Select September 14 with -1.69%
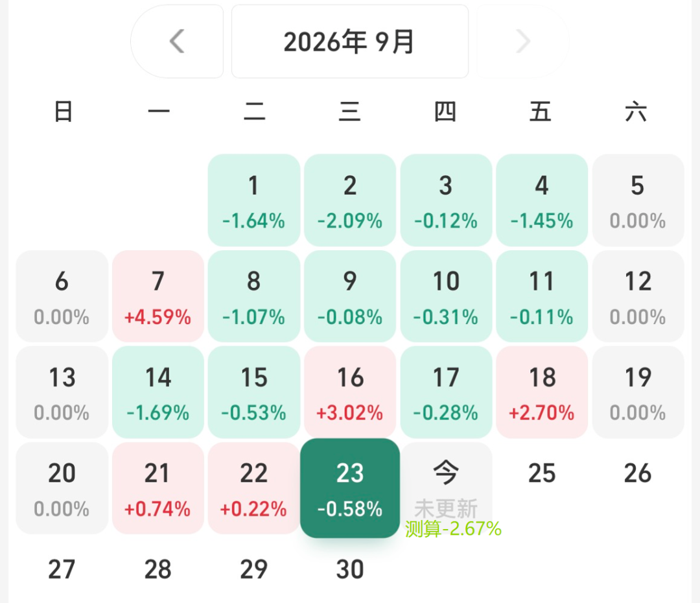700x603 pixels. point(158,392)
